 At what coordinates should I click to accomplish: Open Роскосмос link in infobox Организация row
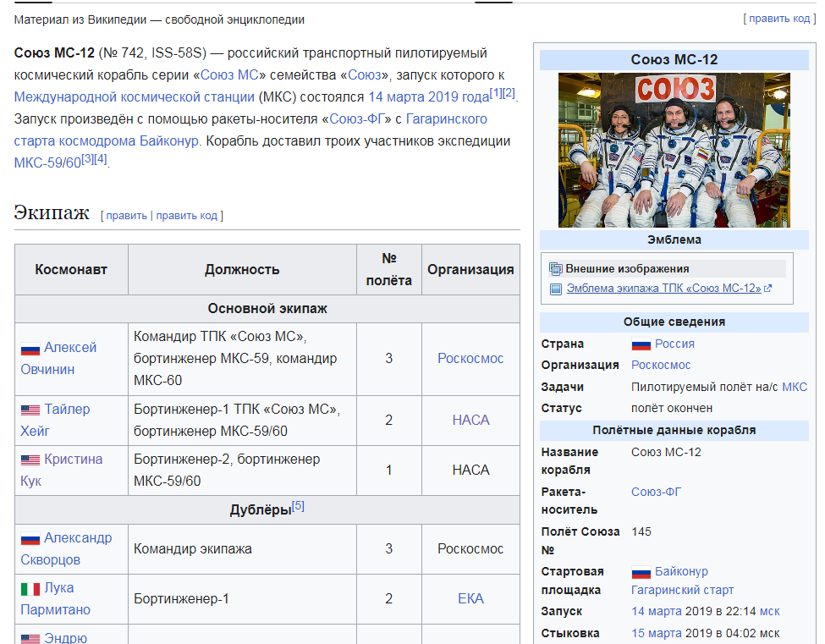[x=661, y=365]
